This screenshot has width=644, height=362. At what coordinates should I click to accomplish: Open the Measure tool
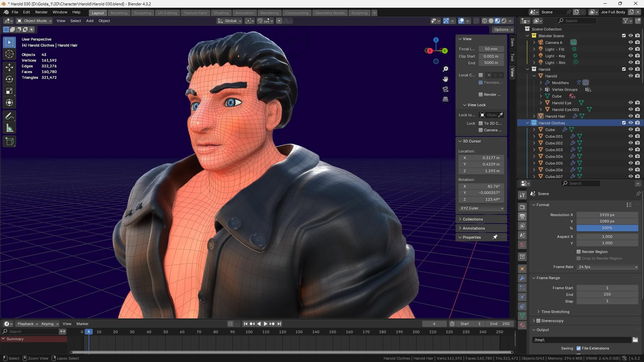[x=9, y=128]
